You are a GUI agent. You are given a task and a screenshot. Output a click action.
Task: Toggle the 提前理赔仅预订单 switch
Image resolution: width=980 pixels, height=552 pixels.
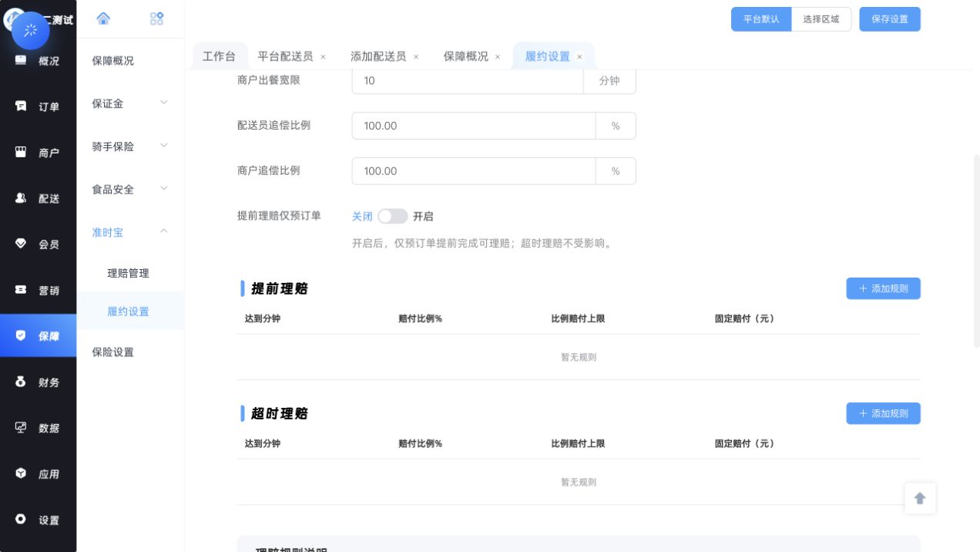(392, 217)
